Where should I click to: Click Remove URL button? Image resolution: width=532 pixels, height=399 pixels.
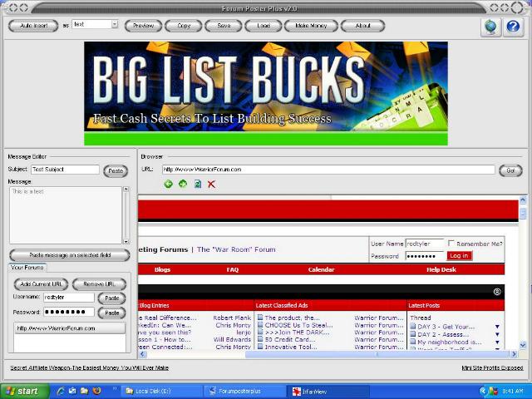click(100, 284)
